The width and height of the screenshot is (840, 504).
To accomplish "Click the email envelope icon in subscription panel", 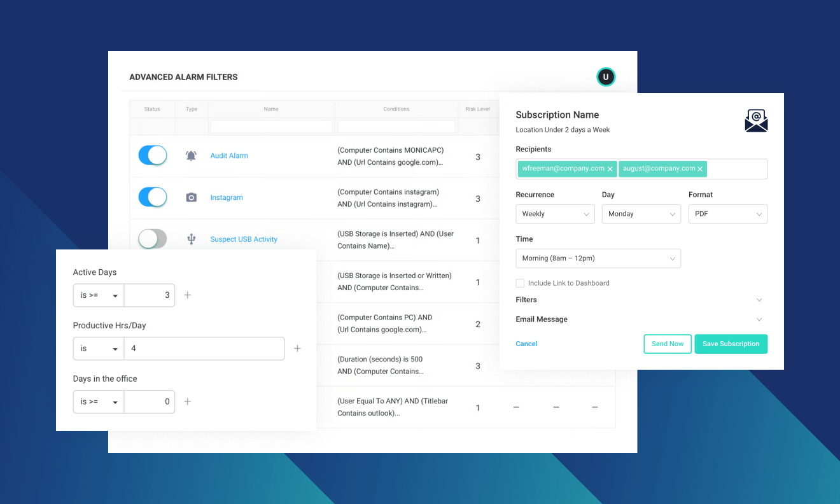I will coord(756,120).
